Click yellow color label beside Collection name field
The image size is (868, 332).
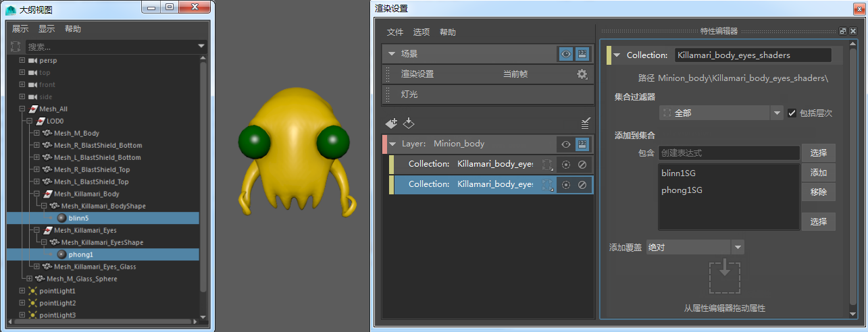point(609,55)
